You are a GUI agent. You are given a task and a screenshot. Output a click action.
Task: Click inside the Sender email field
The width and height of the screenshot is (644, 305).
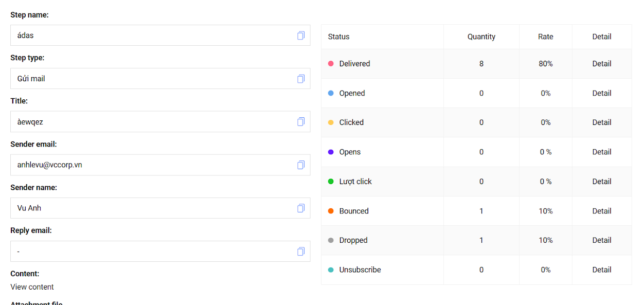pos(160,165)
